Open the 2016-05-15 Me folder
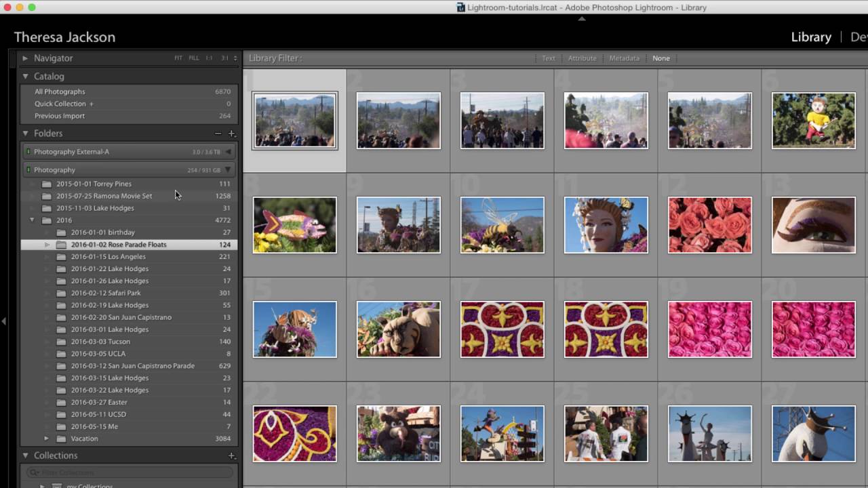This screenshot has height=488, width=868. tap(129, 426)
